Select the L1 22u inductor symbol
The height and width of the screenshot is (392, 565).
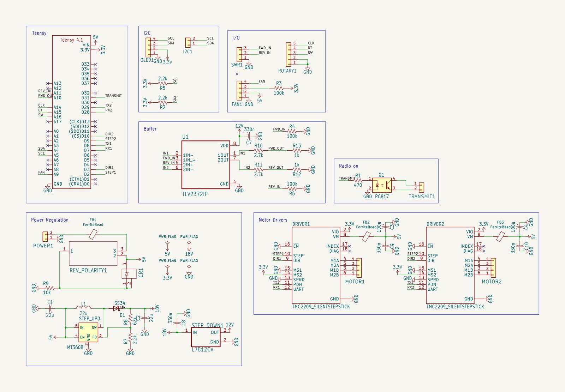(83, 308)
